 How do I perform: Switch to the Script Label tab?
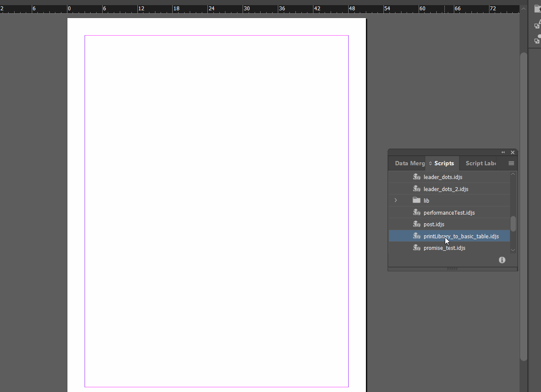point(481,163)
